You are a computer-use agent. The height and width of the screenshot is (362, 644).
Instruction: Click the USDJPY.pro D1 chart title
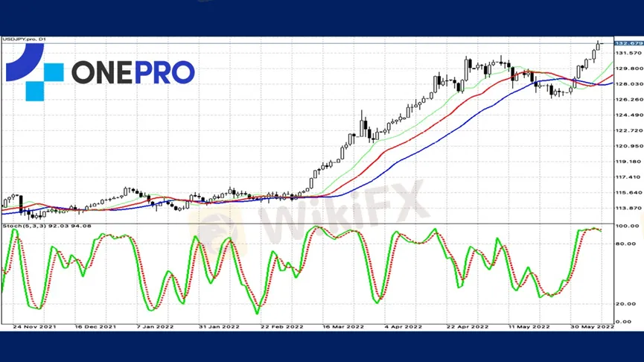pyautogui.click(x=25, y=39)
